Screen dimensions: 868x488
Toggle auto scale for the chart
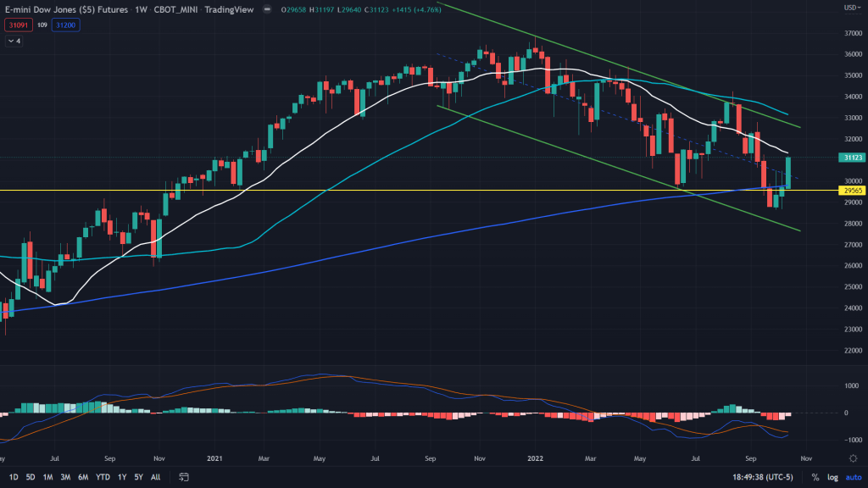pos(851,477)
